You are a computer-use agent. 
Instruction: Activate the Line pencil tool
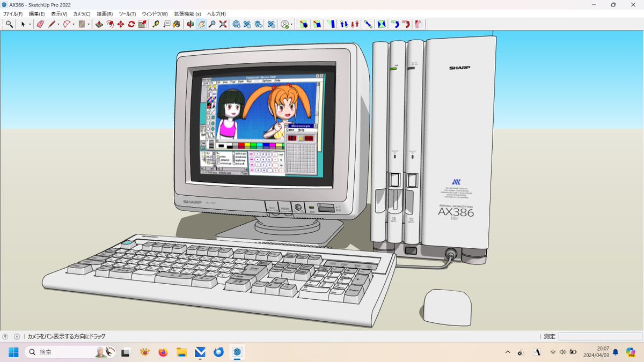[x=52, y=24]
